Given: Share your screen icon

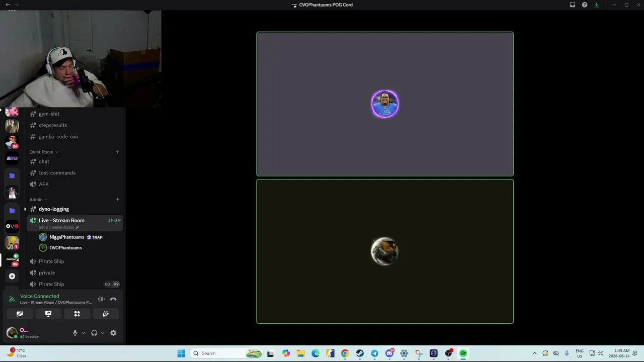Looking at the screenshot, I should coord(48,314).
